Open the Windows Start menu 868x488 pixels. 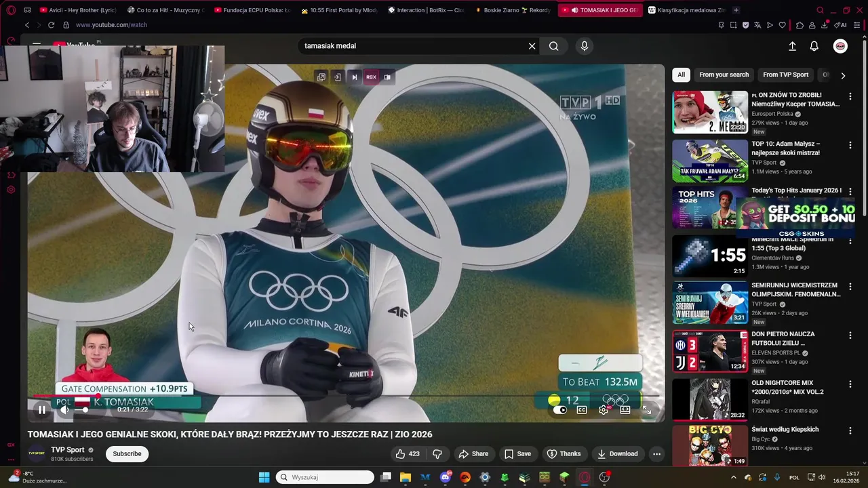click(x=264, y=477)
